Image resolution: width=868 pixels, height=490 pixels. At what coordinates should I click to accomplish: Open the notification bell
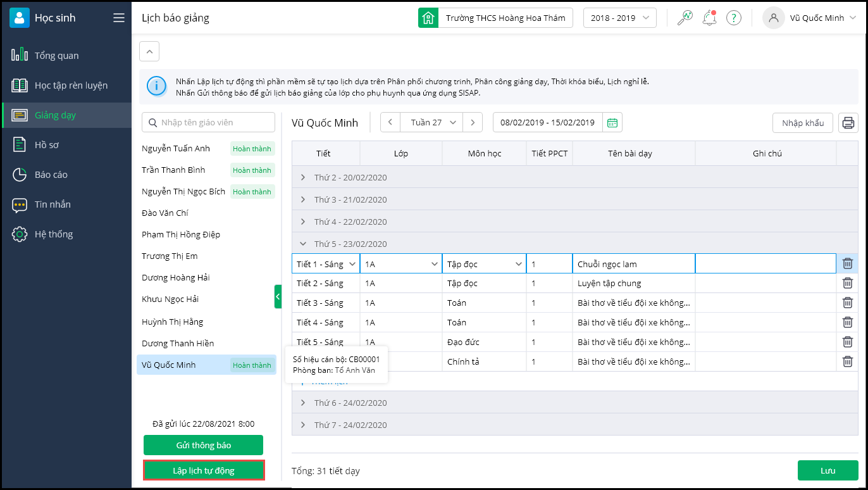tap(709, 18)
